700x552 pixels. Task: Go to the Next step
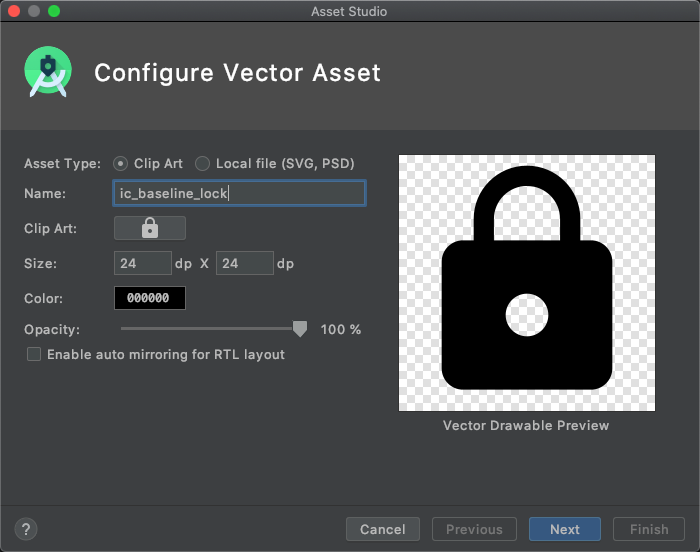point(564,529)
